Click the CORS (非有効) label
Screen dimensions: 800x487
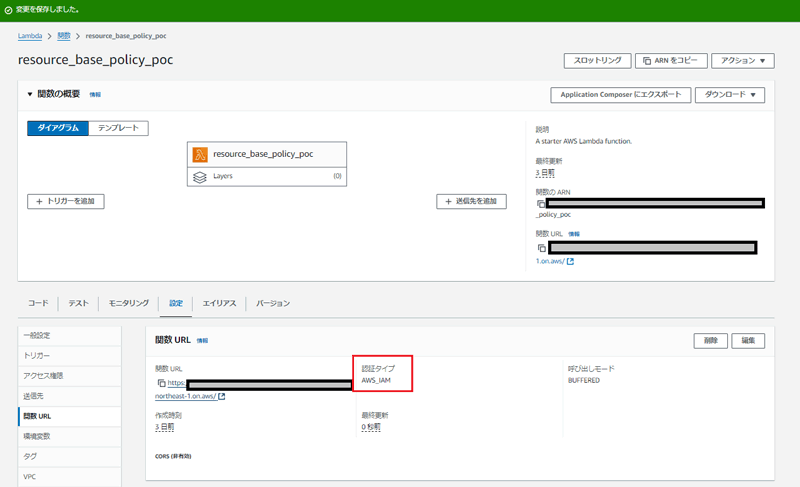[x=173, y=456]
